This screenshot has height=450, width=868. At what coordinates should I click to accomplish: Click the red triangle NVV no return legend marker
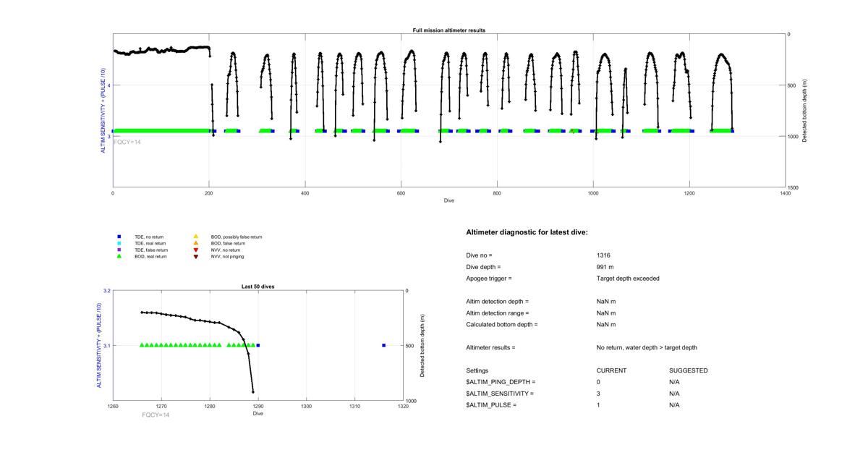[x=195, y=250]
